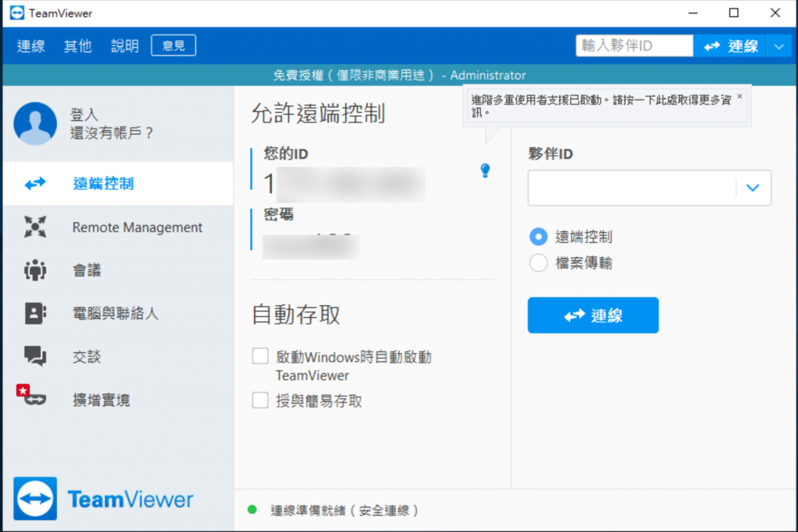Open the dropdown beside top 連線 button

coord(779,46)
